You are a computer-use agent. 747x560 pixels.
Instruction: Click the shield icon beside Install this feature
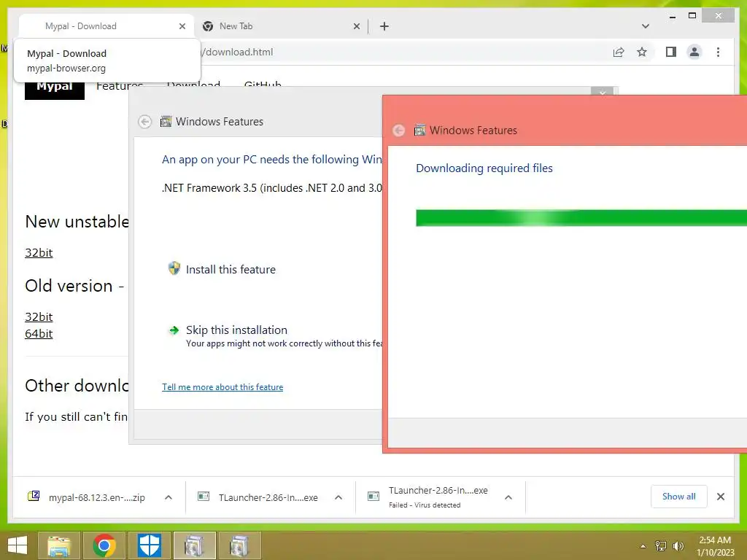click(x=174, y=268)
